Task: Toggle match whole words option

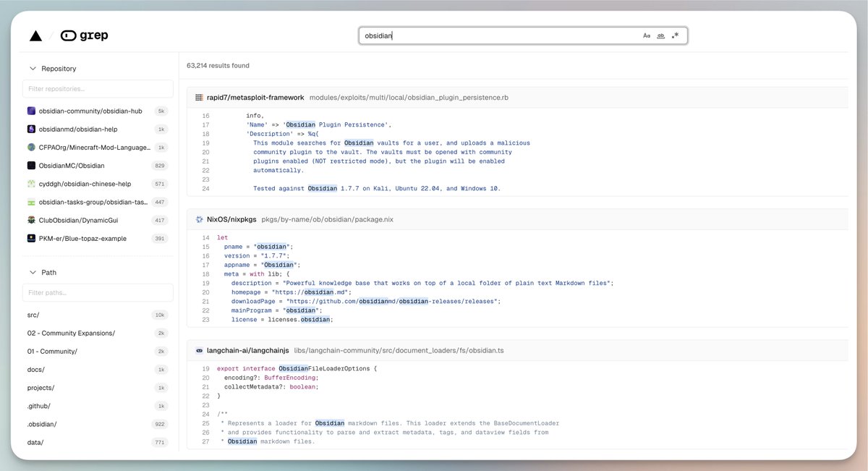Action: coord(660,35)
